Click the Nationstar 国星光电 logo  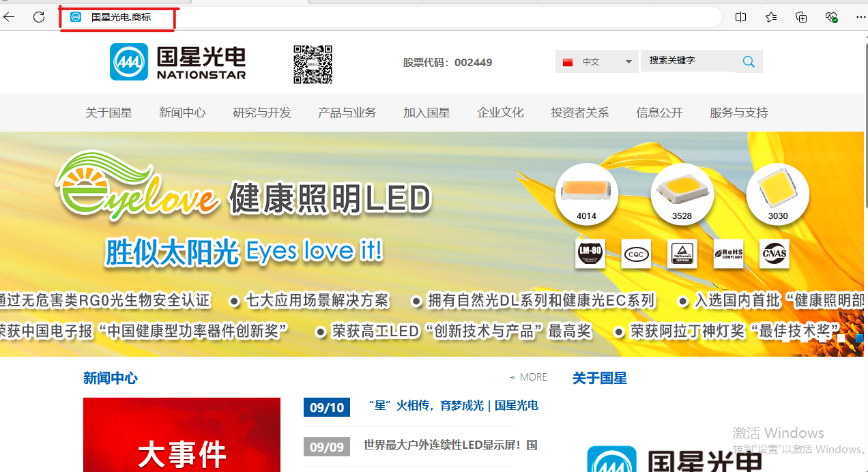[x=177, y=61]
